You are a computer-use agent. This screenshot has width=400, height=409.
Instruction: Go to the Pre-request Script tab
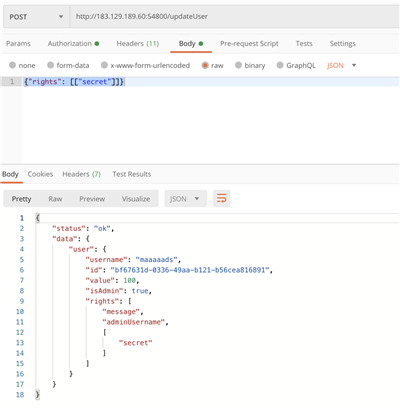click(x=249, y=44)
